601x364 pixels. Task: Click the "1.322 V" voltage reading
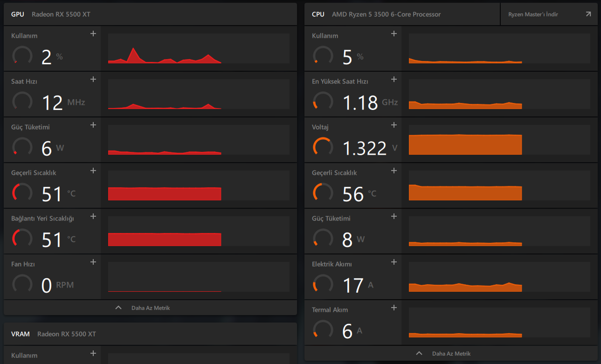(x=370, y=148)
